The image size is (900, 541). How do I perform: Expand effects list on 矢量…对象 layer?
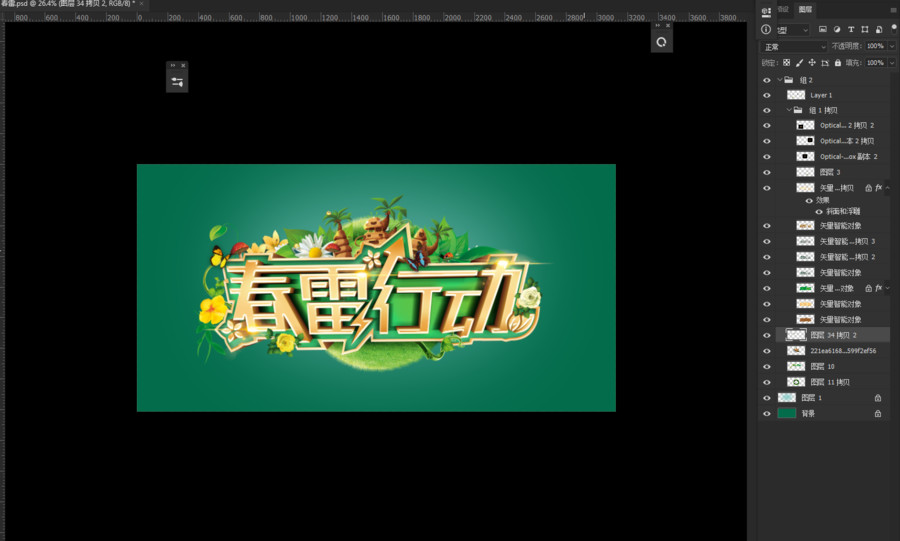click(x=887, y=288)
